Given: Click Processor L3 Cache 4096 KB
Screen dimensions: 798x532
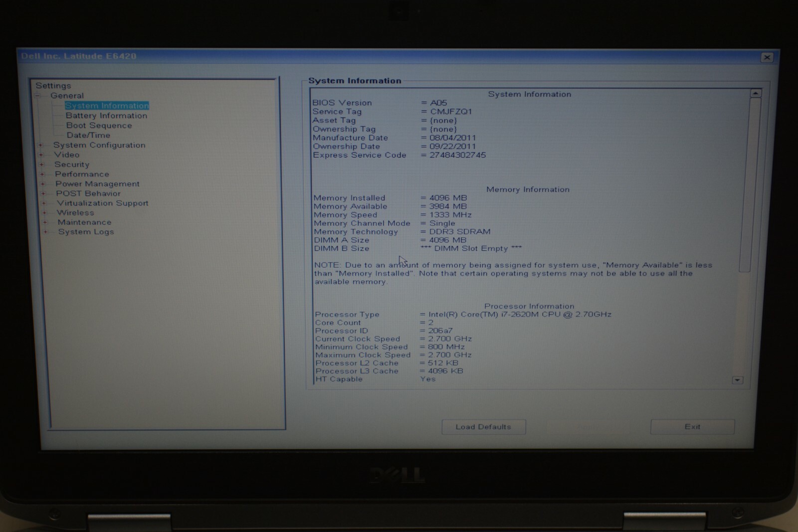Looking at the screenshot, I should (445, 371).
